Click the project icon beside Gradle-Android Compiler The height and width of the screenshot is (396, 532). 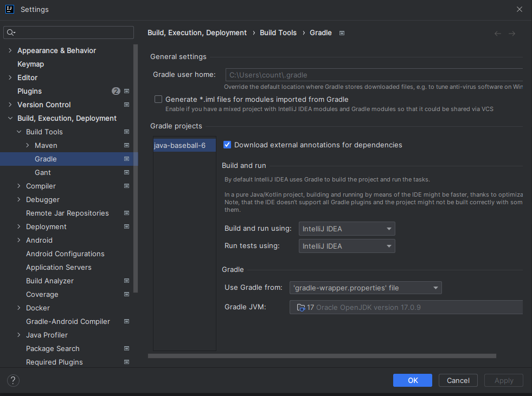click(126, 321)
